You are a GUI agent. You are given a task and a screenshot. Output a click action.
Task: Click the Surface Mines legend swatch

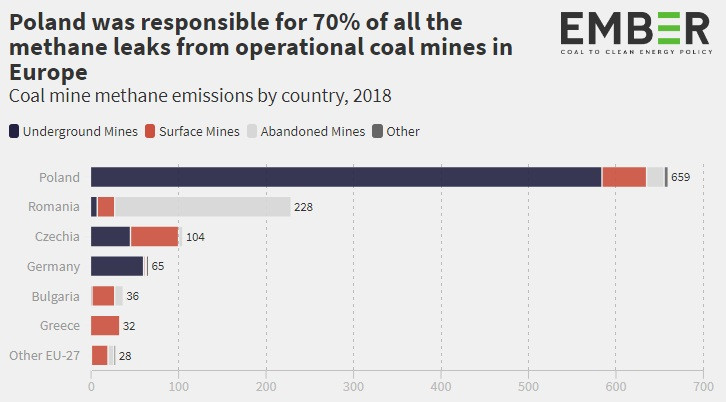coord(150,131)
